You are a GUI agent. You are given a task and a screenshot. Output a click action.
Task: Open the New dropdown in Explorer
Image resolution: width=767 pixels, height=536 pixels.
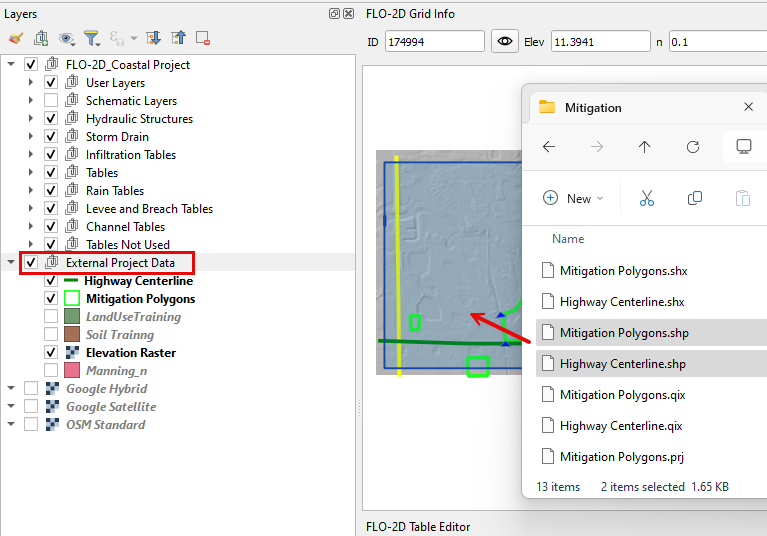point(573,198)
